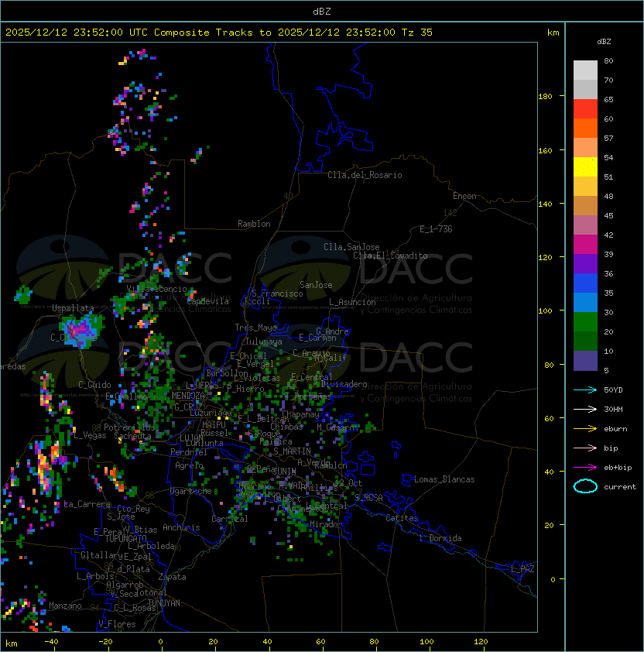Screen dimensions: 644x652
Task: Click the 'Zapata' label on map
Action: pos(172,577)
